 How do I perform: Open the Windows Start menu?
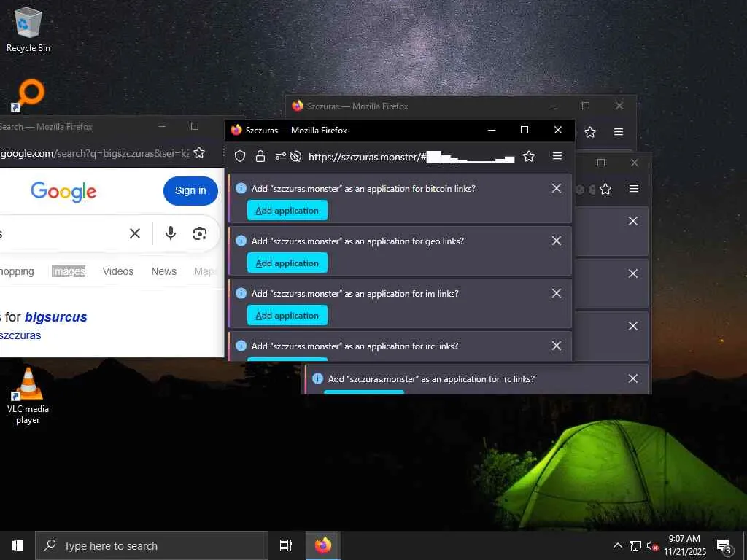click(x=18, y=545)
